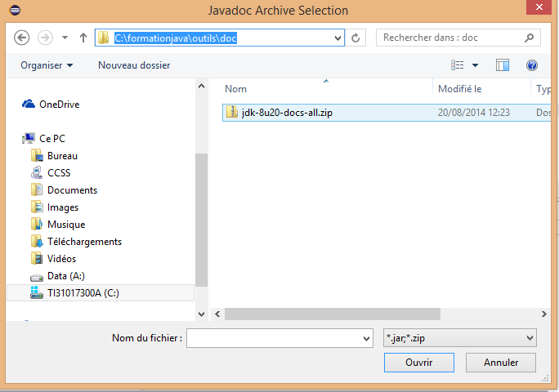559x392 pixels.
Task: Select OneDrive in navigation pane
Action: click(59, 105)
